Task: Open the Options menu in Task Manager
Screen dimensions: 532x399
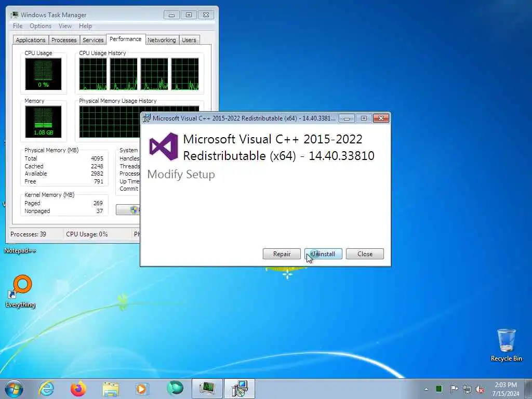Action: [x=41, y=26]
